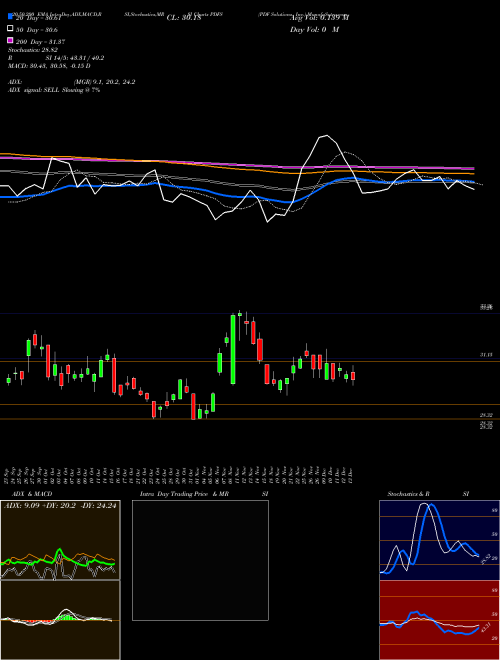Click the last red candlestick of the chart
This screenshot has width=500, height=660.
pyautogui.click(x=353, y=376)
